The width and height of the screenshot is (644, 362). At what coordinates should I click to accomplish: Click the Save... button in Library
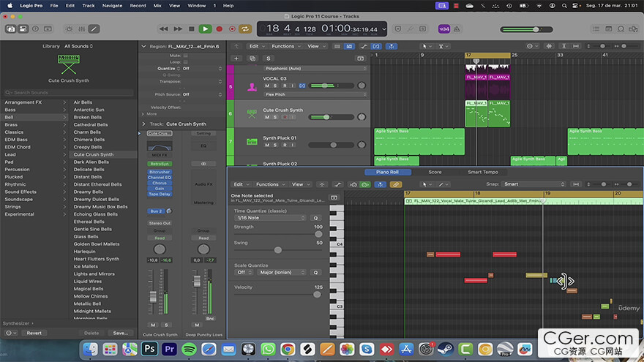tap(120, 333)
